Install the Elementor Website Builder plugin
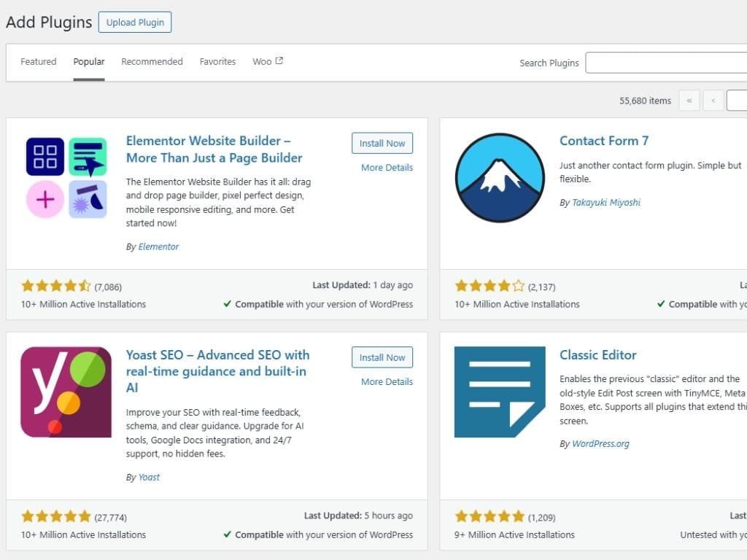 pyautogui.click(x=382, y=144)
